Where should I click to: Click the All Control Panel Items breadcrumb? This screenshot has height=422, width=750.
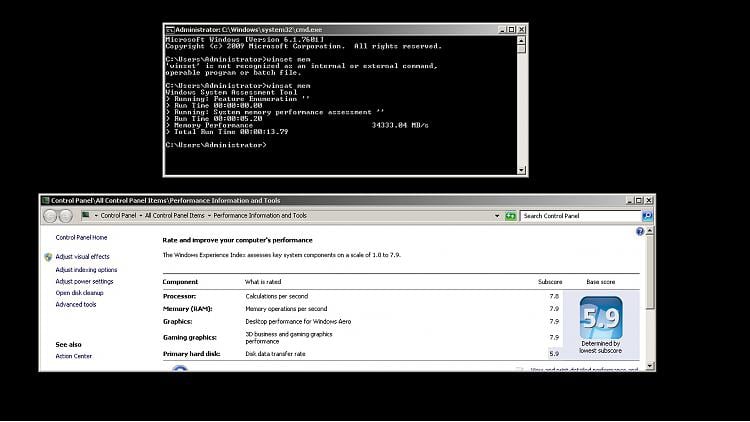(x=175, y=216)
